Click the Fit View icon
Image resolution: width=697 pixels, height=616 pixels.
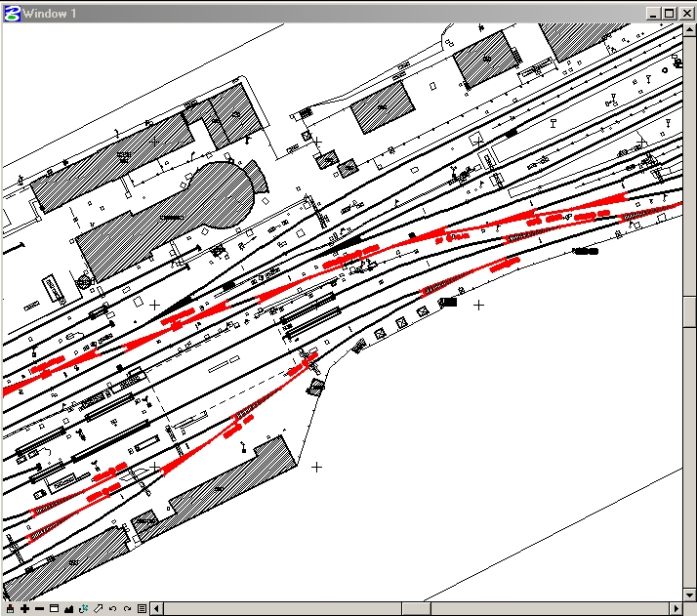pos(68,609)
